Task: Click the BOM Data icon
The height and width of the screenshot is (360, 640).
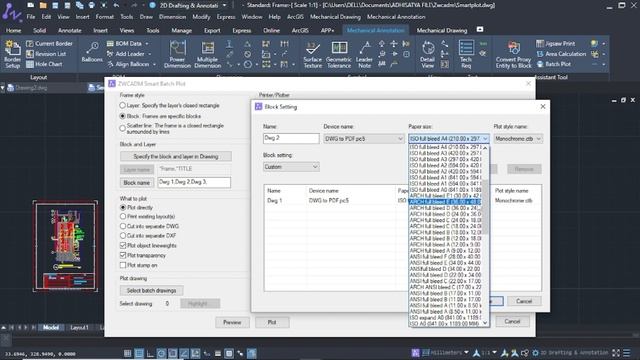Action: point(110,44)
